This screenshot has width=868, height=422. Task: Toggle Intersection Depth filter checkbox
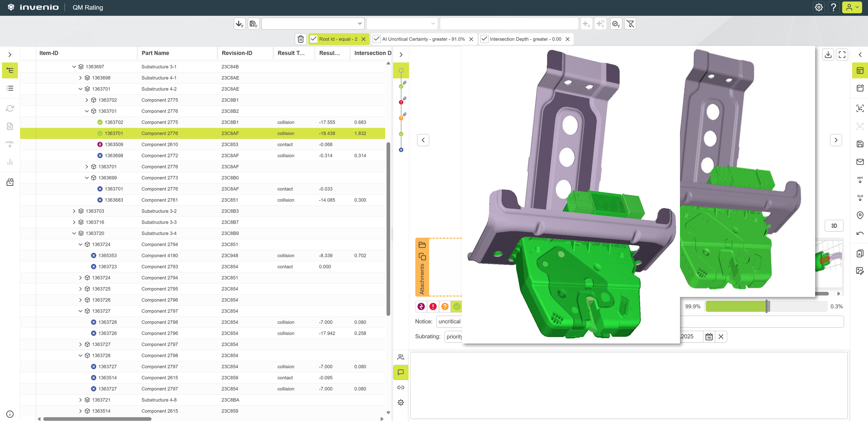tap(484, 39)
